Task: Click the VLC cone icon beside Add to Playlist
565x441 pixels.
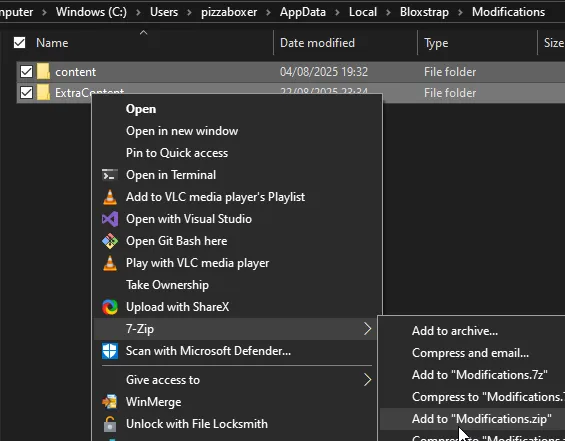Action: click(110, 197)
